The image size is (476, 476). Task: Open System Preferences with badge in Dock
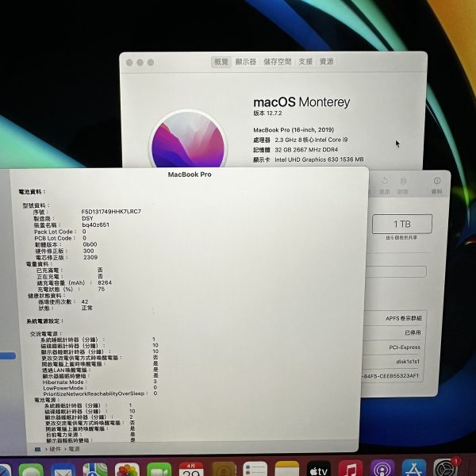pos(445,467)
